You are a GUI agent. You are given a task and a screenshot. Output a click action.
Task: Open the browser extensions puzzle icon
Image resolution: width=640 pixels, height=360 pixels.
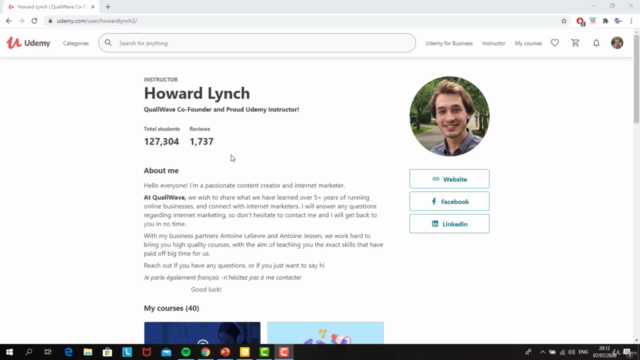(x=605, y=21)
